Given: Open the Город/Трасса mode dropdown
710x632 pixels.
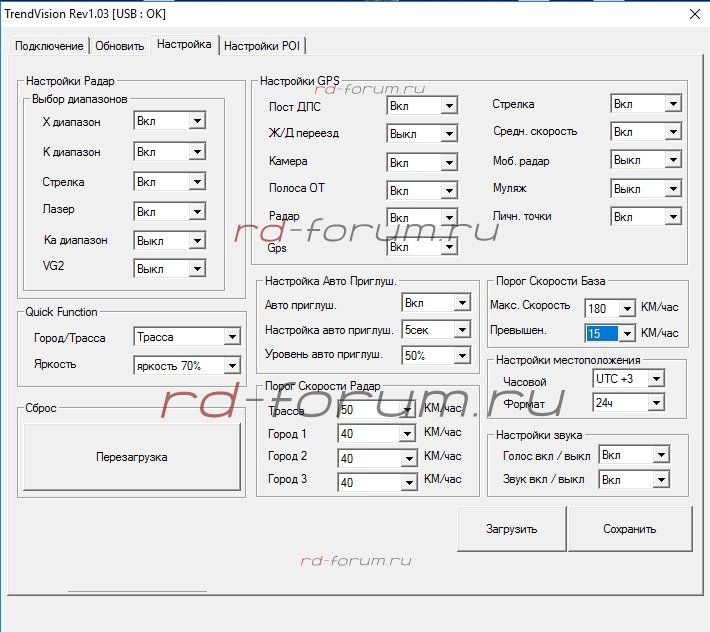Looking at the screenshot, I should [232, 338].
